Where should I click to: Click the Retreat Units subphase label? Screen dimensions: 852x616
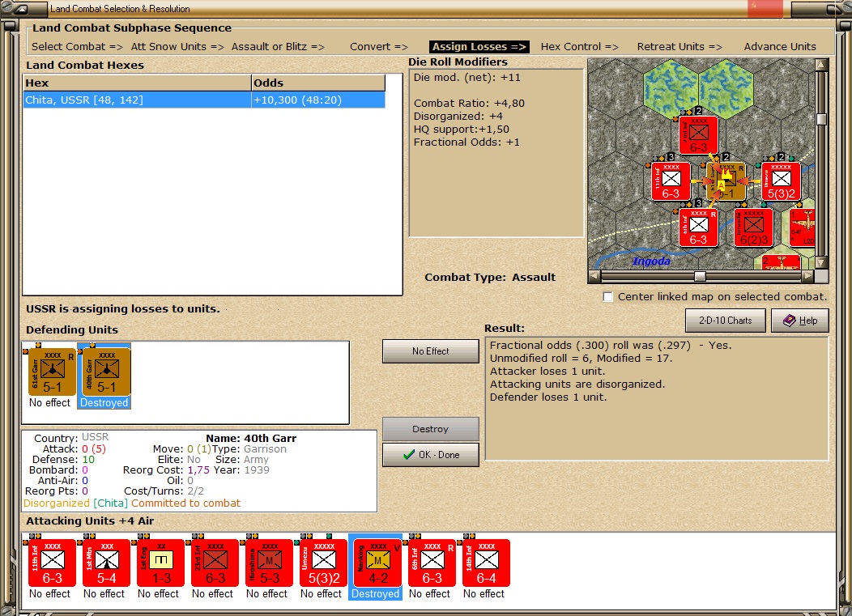tap(679, 47)
